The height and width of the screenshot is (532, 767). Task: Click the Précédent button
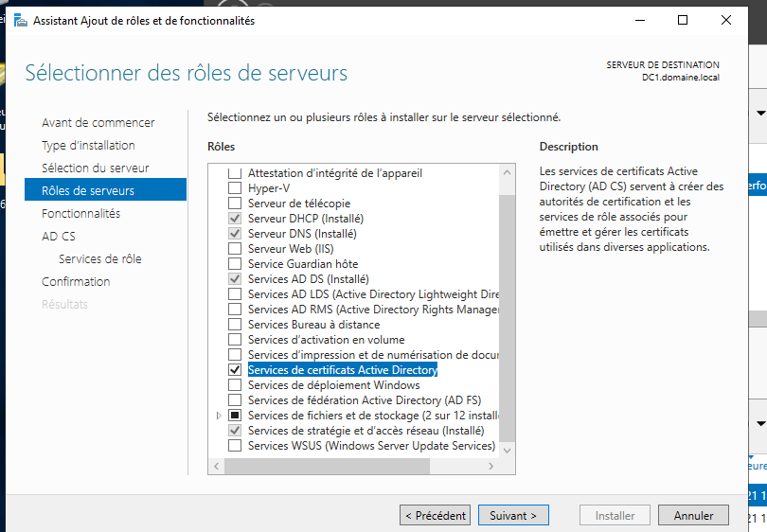point(435,515)
